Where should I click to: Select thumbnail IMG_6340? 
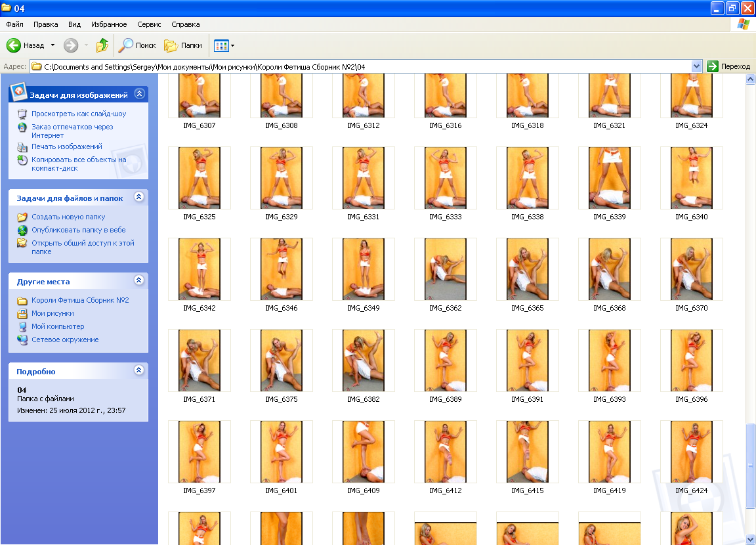[692, 178]
